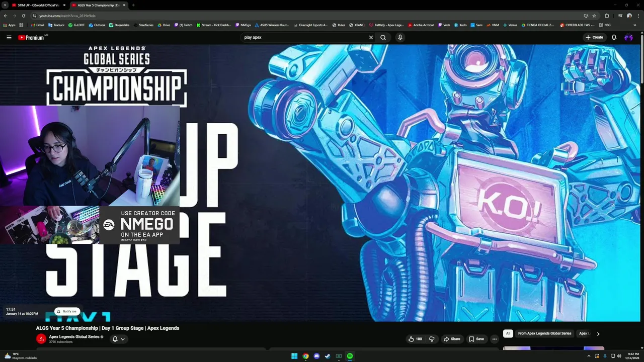Open the YouTube guide hamburger menu

pos(9,37)
